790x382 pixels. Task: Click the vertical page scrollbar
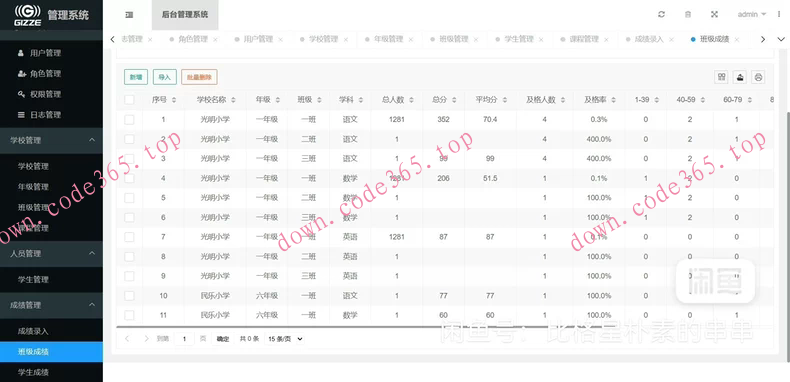tap(787, 237)
